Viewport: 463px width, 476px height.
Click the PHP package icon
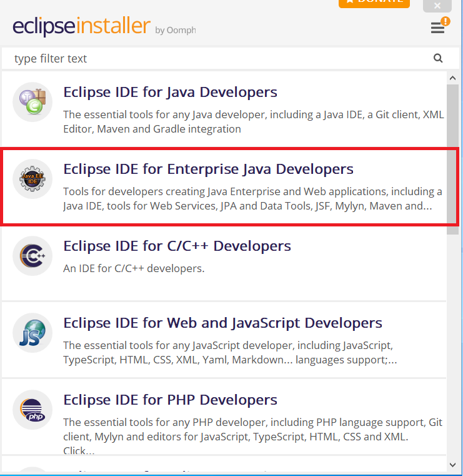pos(32,410)
